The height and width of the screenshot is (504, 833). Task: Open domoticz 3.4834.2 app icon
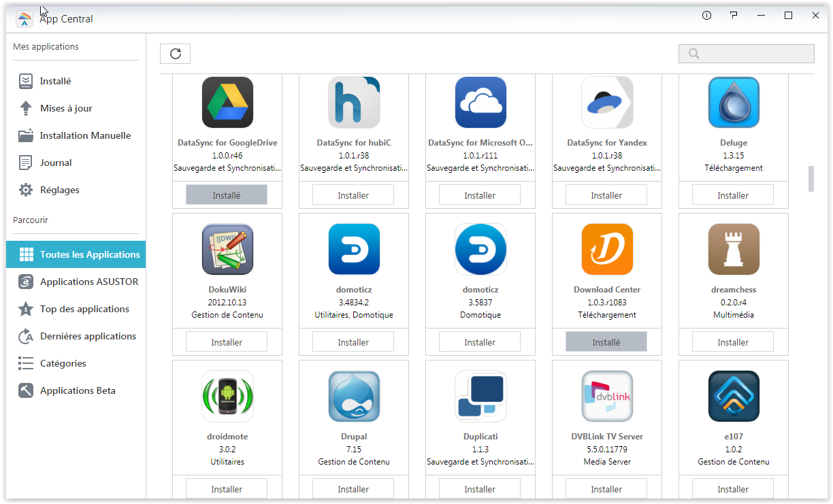(354, 250)
